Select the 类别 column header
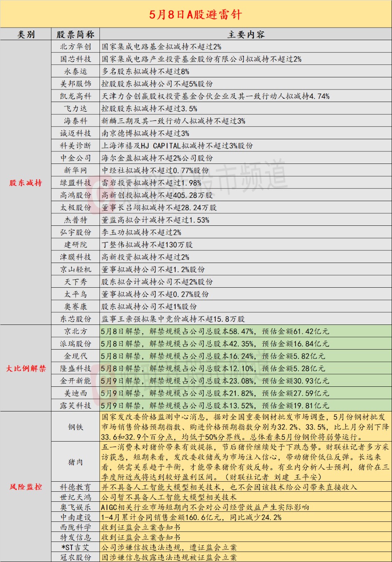The width and height of the screenshot is (392, 562). pyautogui.click(x=26, y=34)
